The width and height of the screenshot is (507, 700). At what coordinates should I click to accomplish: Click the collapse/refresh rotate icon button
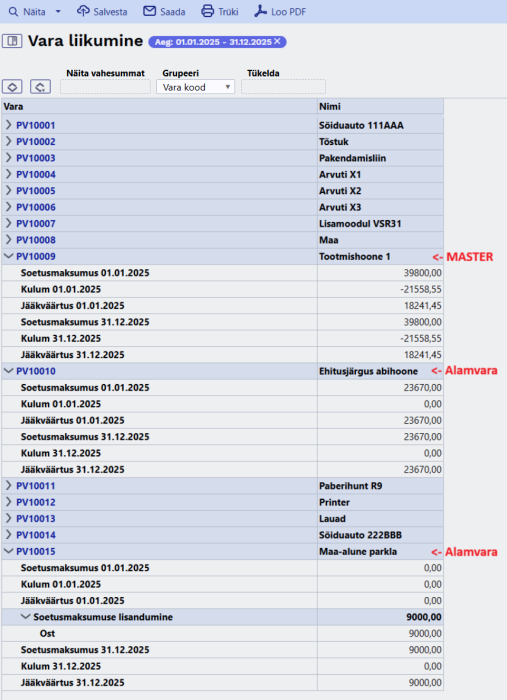coord(40,87)
